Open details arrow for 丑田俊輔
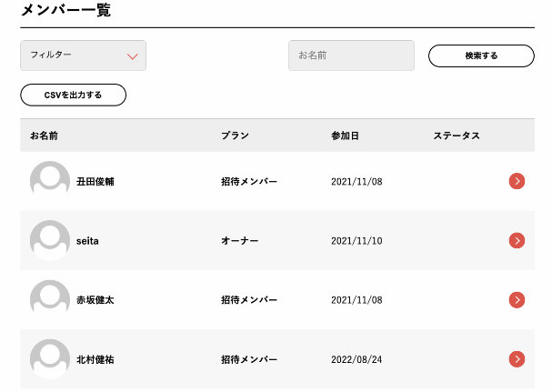 (517, 181)
